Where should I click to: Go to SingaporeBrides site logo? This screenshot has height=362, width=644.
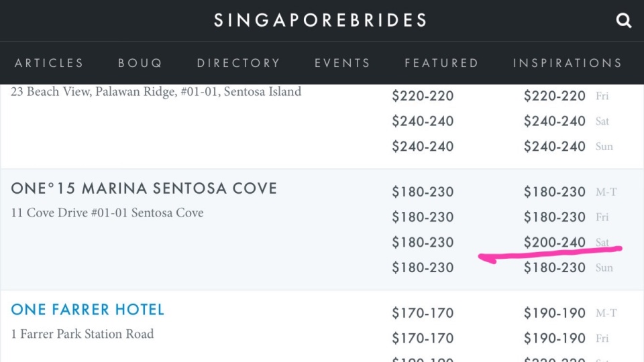(321, 20)
